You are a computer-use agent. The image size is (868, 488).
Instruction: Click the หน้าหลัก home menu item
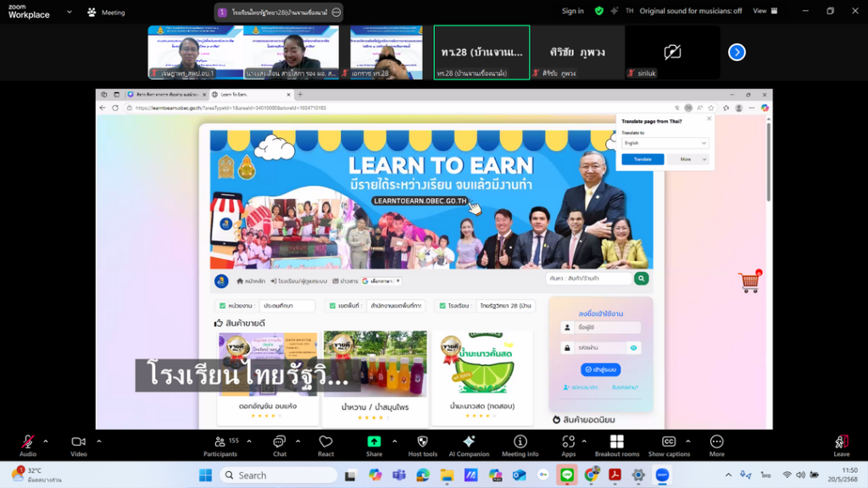(251, 281)
